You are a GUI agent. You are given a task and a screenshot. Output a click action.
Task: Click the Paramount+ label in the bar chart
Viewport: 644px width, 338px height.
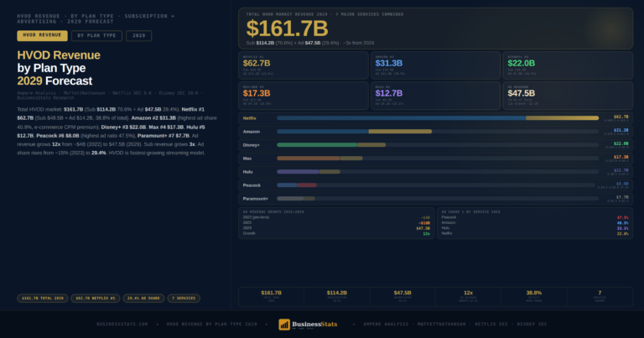(256, 199)
